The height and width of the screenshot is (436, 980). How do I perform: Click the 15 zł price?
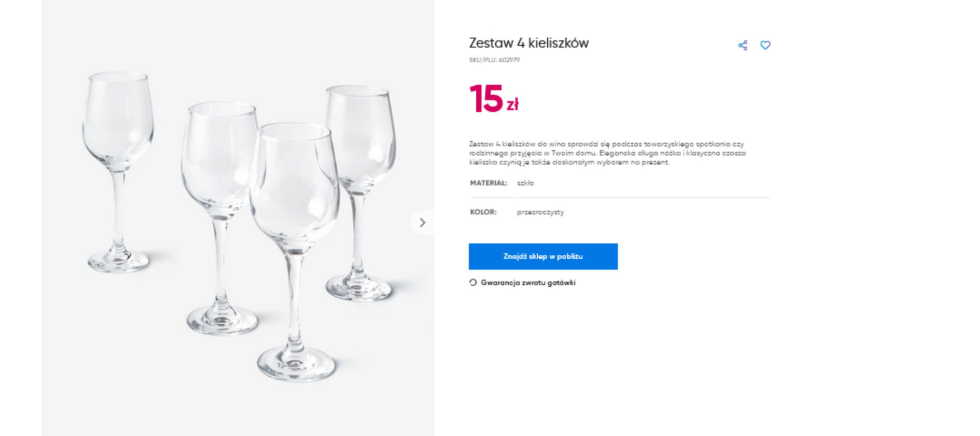tap(494, 99)
